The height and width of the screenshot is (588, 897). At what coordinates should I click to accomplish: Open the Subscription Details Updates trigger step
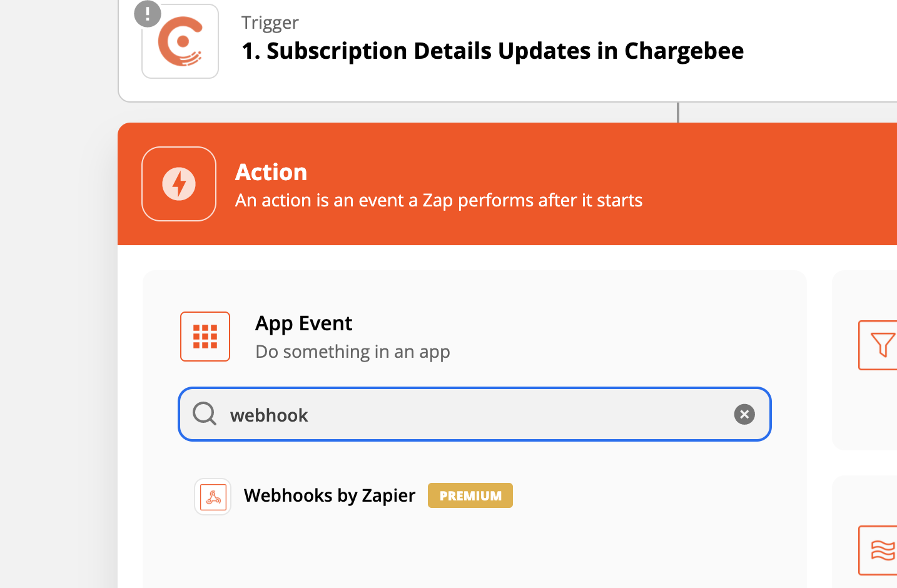click(x=493, y=51)
